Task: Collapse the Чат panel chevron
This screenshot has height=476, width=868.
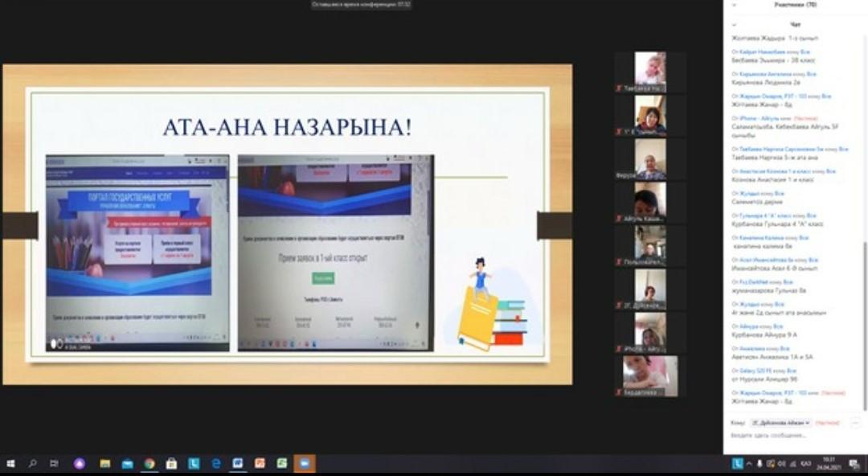Action: tap(733, 25)
